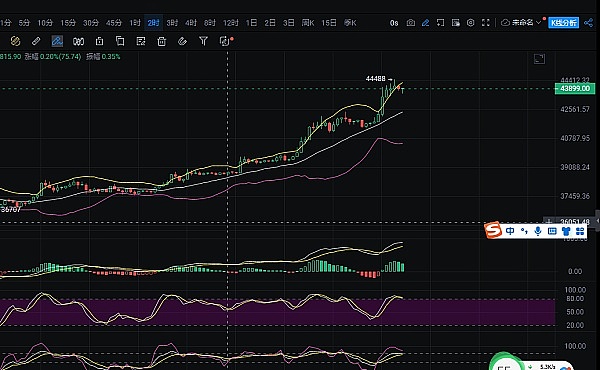Click the copy drawings icon
This screenshot has height=370, width=600.
click(120, 41)
